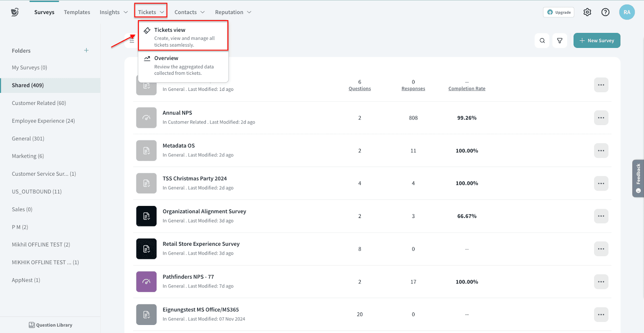Click the Annual NPS survey icon

[x=146, y=118]
